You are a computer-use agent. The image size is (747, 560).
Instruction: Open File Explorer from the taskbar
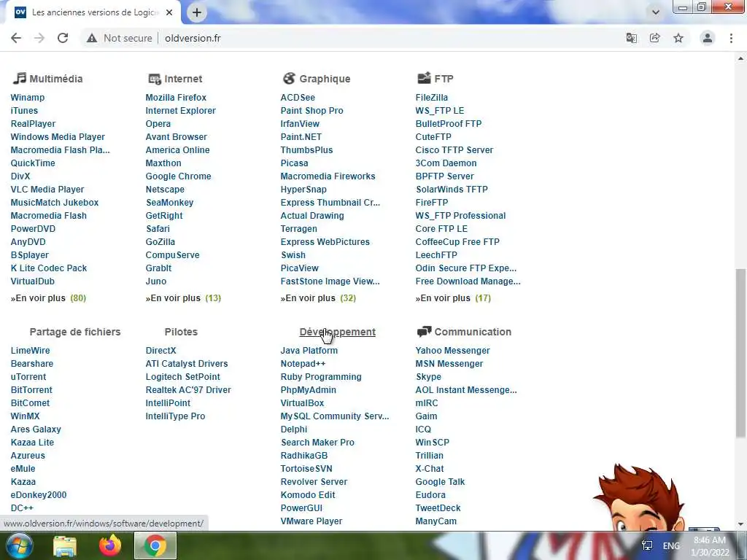(x=65, y=545)
